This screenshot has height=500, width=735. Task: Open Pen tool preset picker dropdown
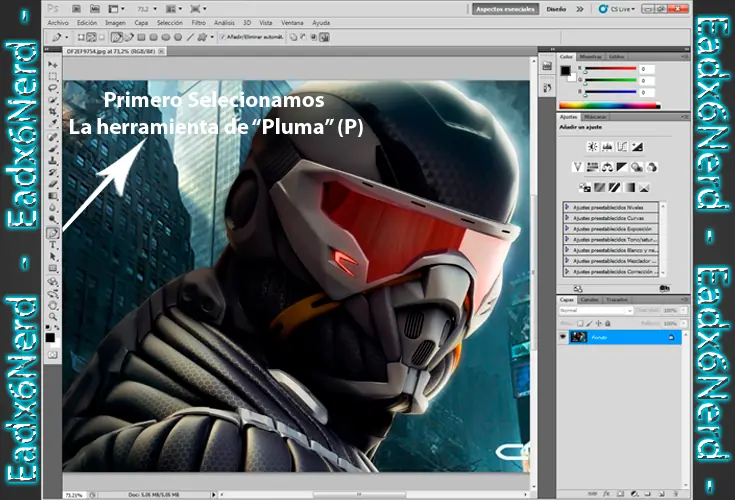tap(67, 37)
